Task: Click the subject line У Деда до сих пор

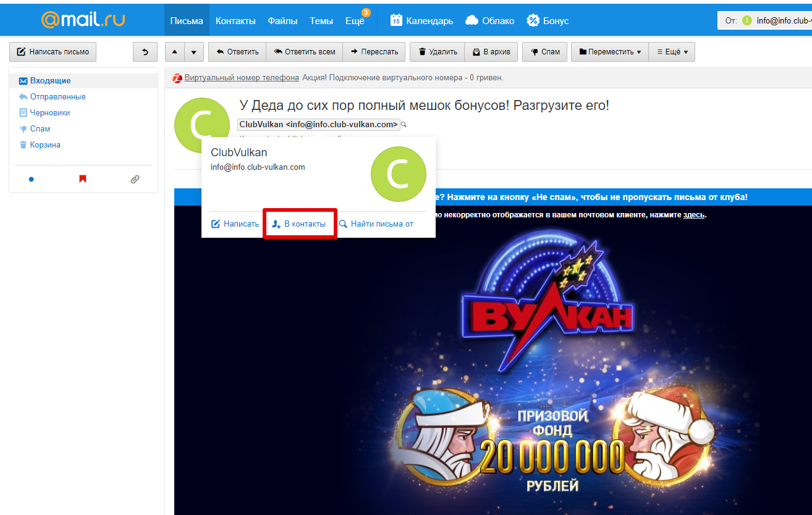Action: (x=424, y=106)
